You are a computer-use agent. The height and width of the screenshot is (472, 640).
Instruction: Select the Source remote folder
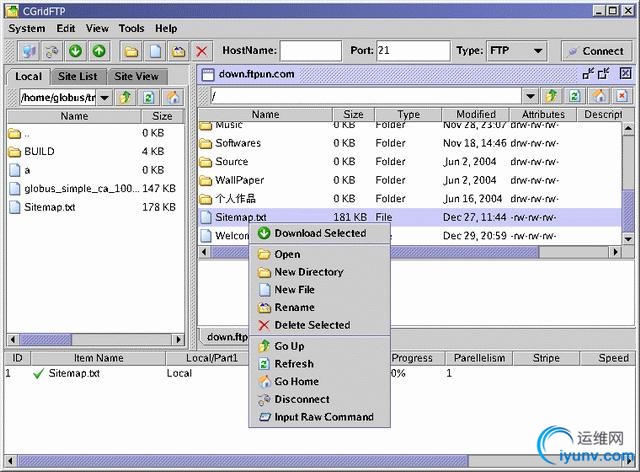point(410,162)
